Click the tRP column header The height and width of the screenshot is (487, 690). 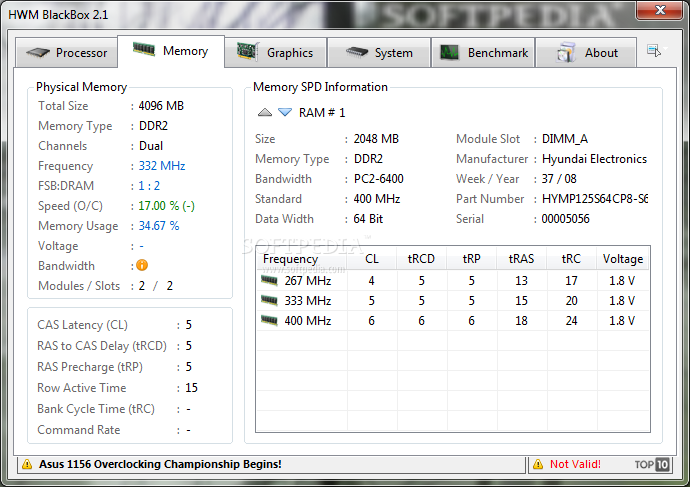coord(472,259)
